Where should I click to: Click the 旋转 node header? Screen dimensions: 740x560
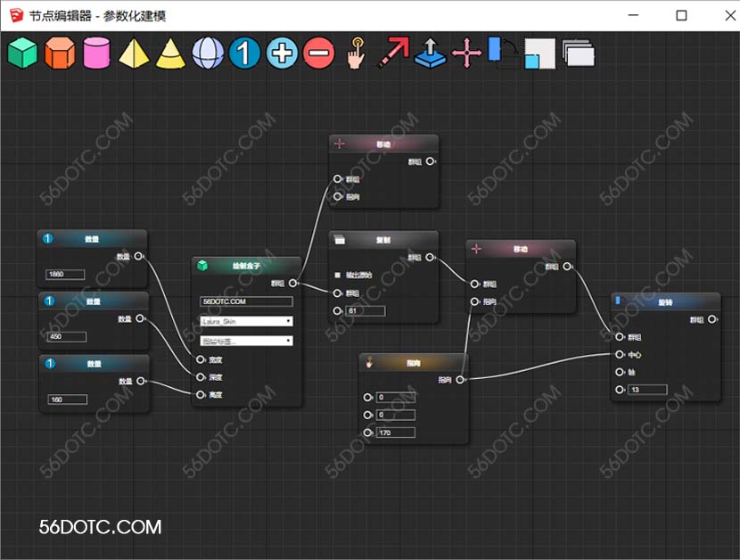tap(665, 301)
